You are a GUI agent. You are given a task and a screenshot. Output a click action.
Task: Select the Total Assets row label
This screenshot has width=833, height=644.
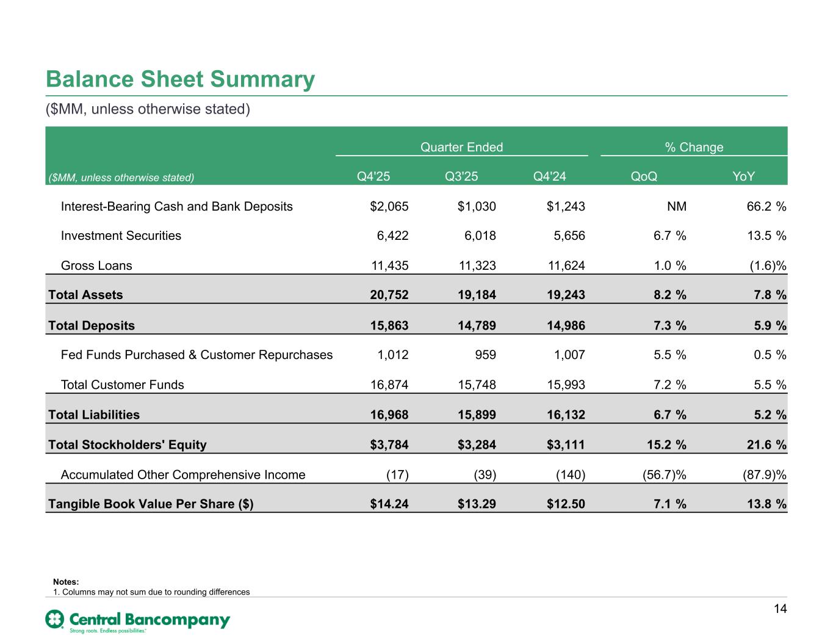tap(85, 295)
